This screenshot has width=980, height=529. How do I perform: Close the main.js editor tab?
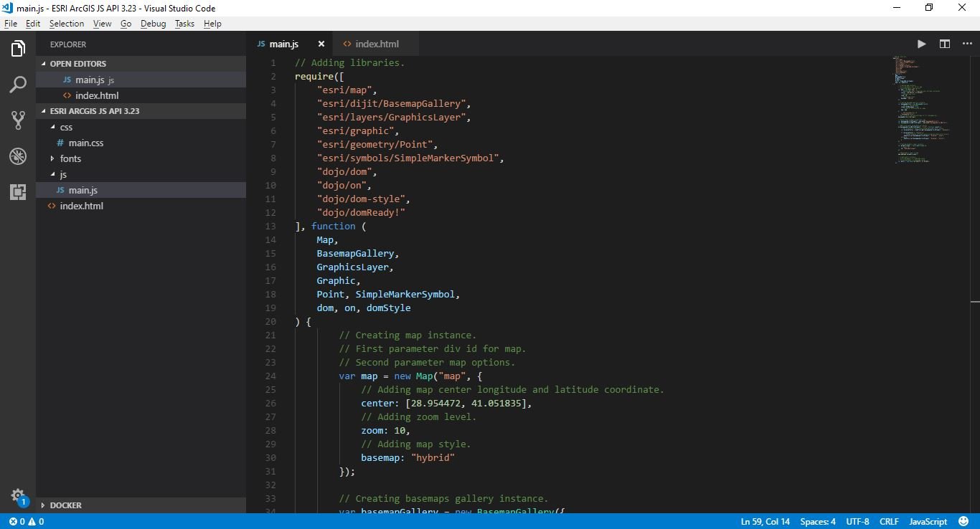point(321,44)
